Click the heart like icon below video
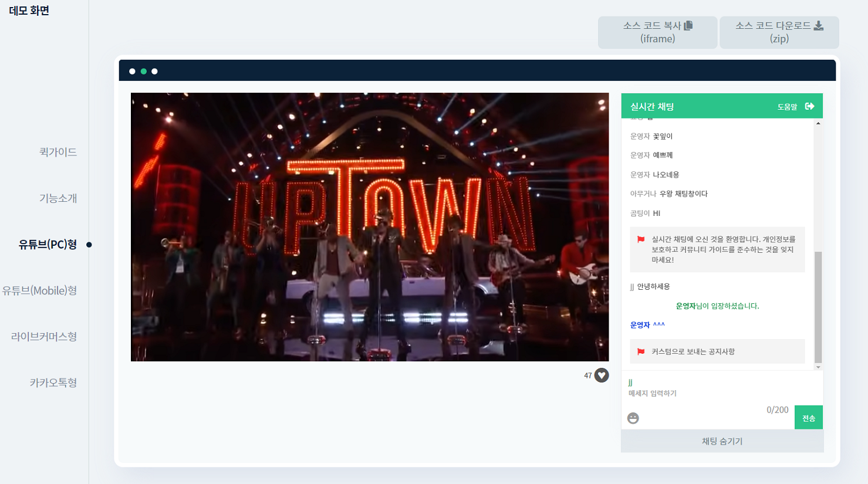Viewport: 868px width, 484px height. click(601, 375)
